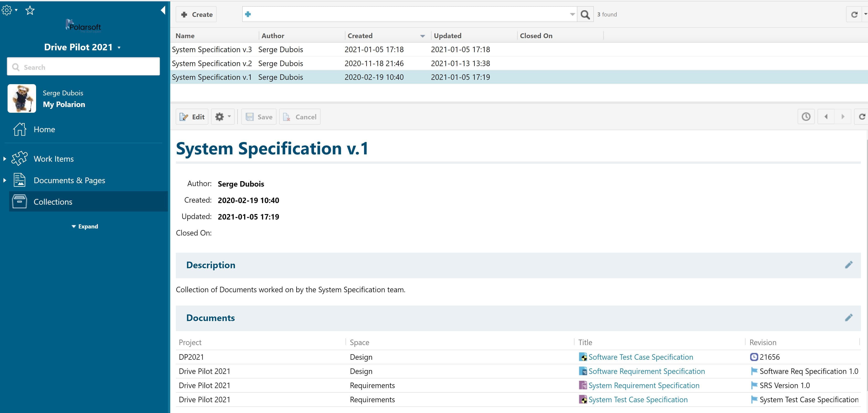Click the search magnifier button
This screenshot has width=868, height=413.
pyautogui.click(x=585, y=14)
